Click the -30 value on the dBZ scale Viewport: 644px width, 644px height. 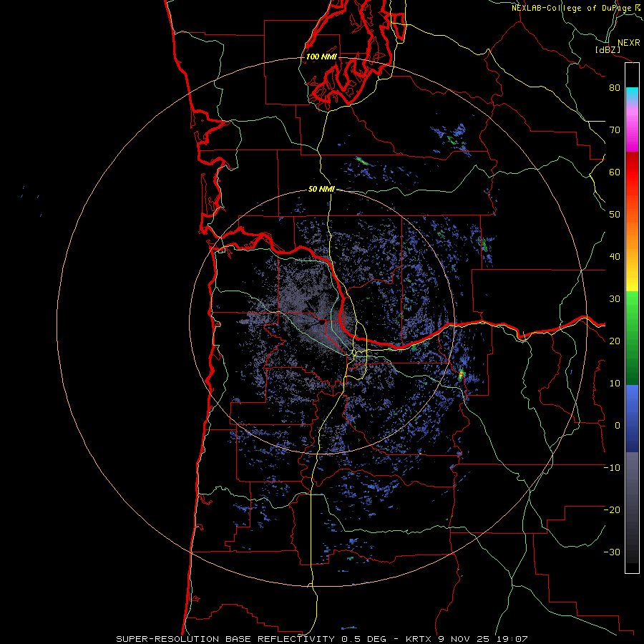(612, 552)
